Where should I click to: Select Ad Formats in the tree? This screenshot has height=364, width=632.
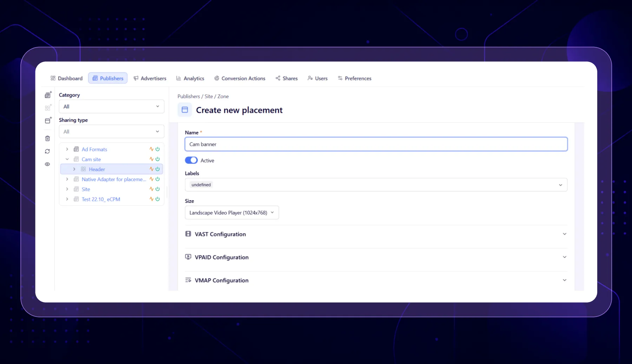(94, 149)
